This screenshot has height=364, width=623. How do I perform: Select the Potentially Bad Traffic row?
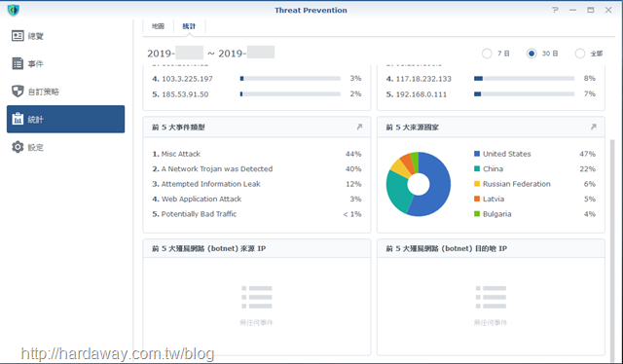coord(257,214)
